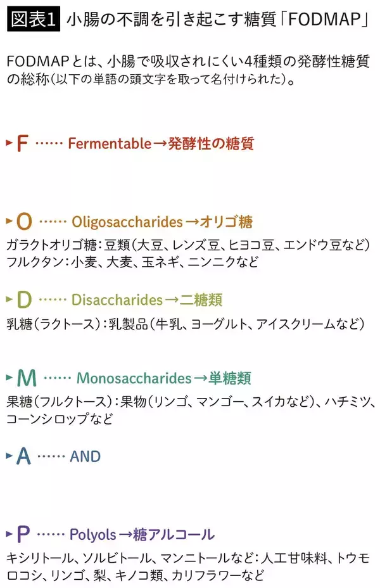Viewport: 380px width, 588px height.
Task: Click the Fermentable→発酵性の糖質 heading
Action: 161,144
